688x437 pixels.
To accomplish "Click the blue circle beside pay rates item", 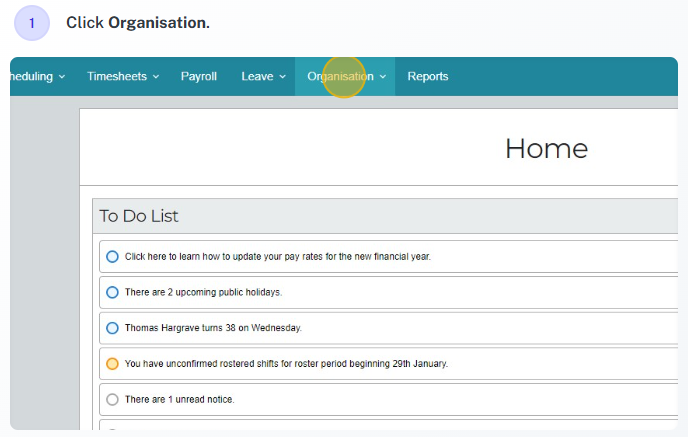I will (x=112, y=257).
